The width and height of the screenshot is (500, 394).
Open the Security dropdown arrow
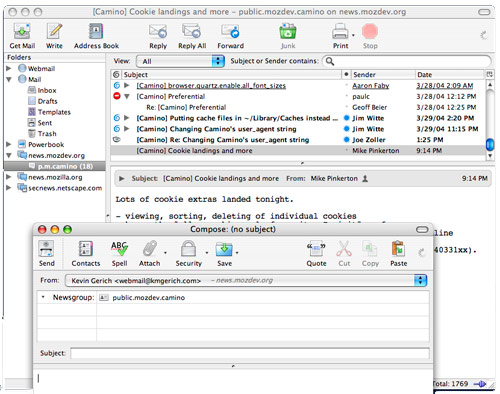[x=207, y=253]
